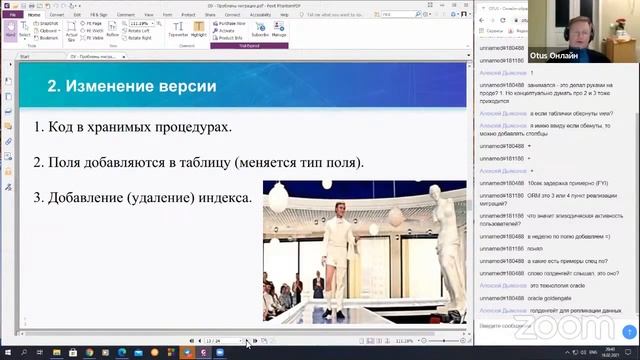The height and width of the screenshot is (360, 640).
Task: Take a SnapShot of the page
Action: pyautogui.click(x=46, y=24)
